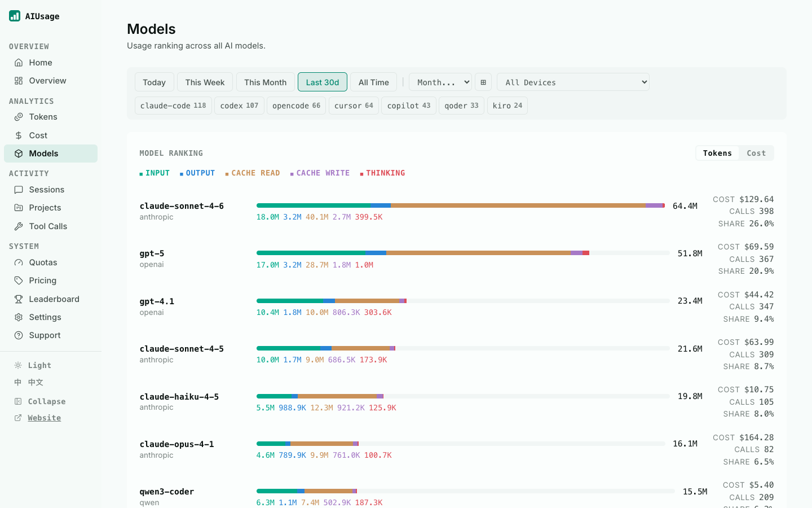Open the Pricing tag icon
Image resolution: width=812 pixels, height=508 pixels.
19,281
